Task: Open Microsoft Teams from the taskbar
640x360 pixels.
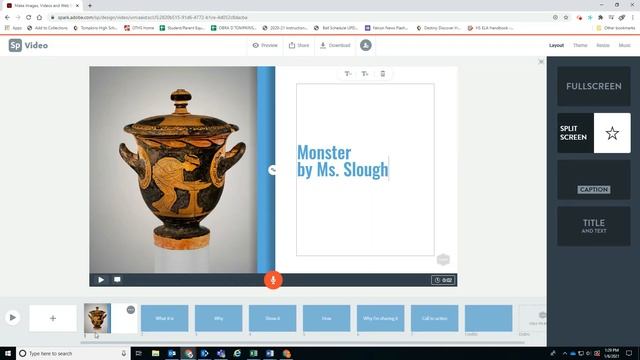Action: coord(221,353)
